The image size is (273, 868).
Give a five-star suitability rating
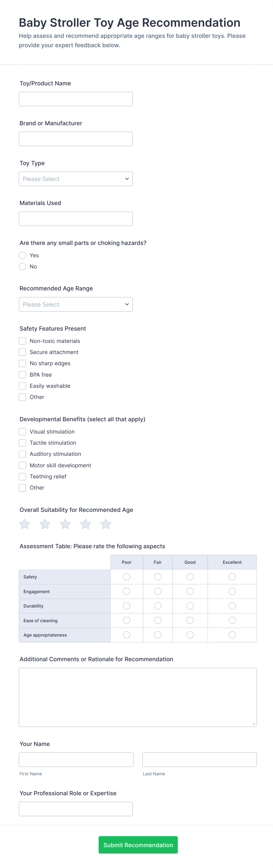[106, 524]
